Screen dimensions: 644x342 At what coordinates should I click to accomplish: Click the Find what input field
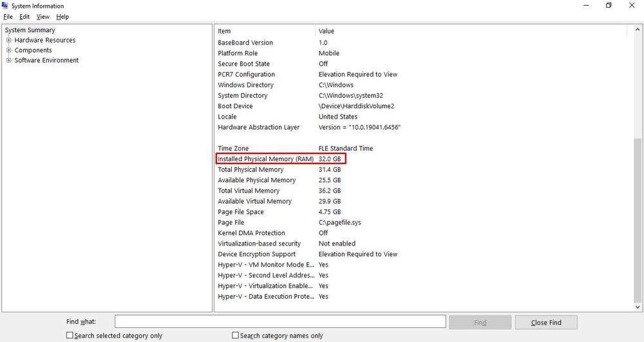coord(280,322)
